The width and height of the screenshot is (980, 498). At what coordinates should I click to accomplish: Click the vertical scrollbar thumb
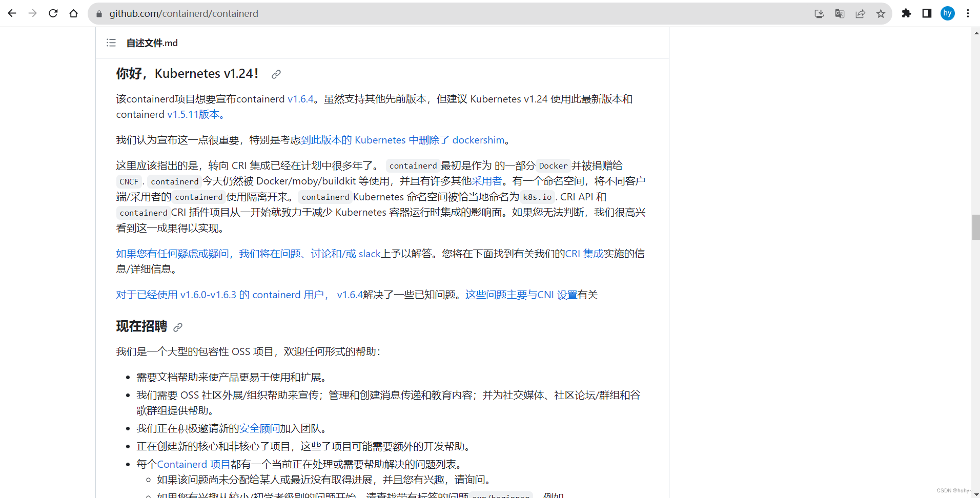976,227
